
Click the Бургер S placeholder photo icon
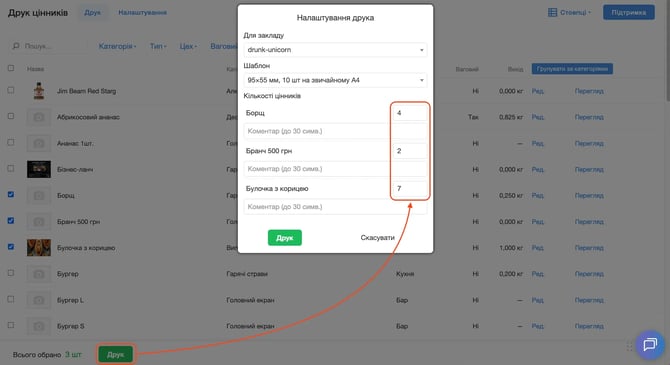[x=39, y=326]
